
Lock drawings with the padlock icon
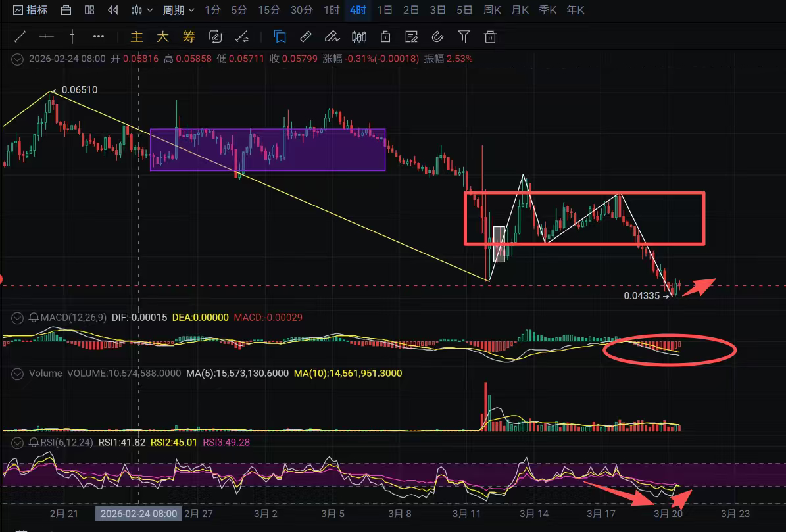click(x=385, y=37)
